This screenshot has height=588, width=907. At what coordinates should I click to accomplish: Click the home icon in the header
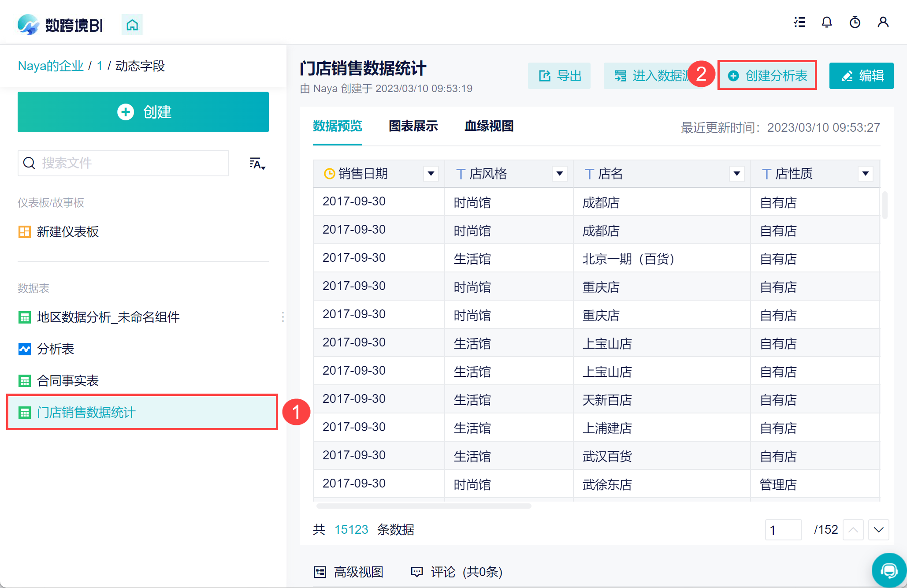pyautogui.click(x=132, y=25)
